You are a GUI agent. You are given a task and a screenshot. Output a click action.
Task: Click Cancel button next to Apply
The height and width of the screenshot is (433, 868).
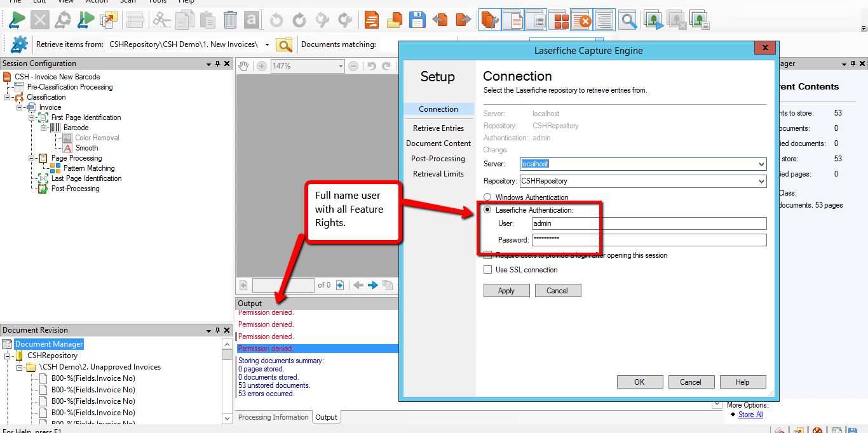(557, 291)
